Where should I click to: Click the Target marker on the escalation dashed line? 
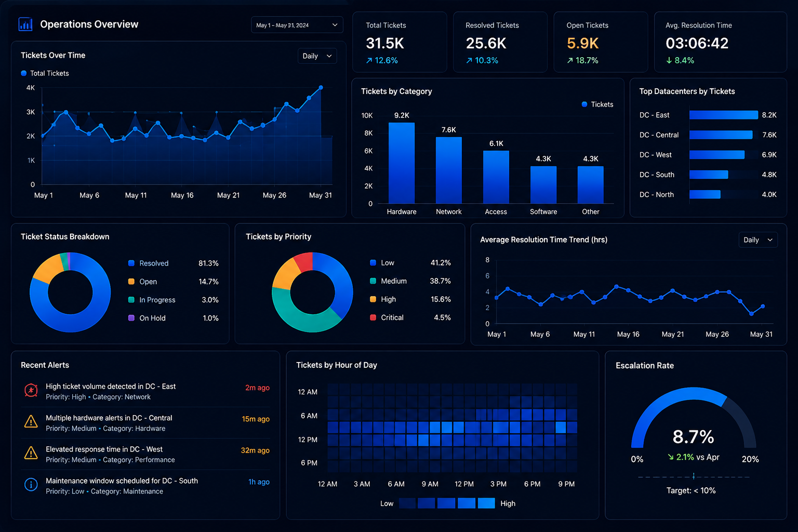tap(694, 476)
